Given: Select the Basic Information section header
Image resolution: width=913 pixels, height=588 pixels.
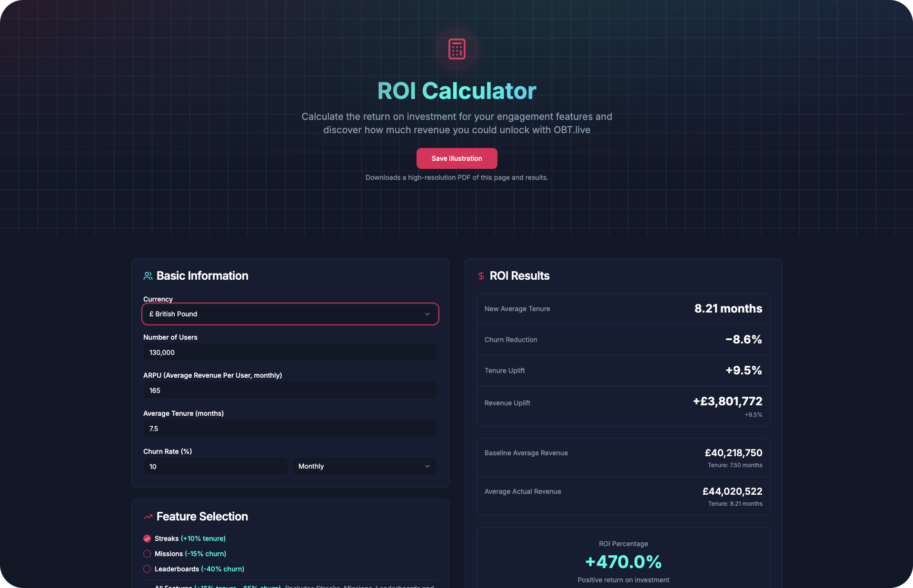Looking at the screenshot, I should point(202,275).
